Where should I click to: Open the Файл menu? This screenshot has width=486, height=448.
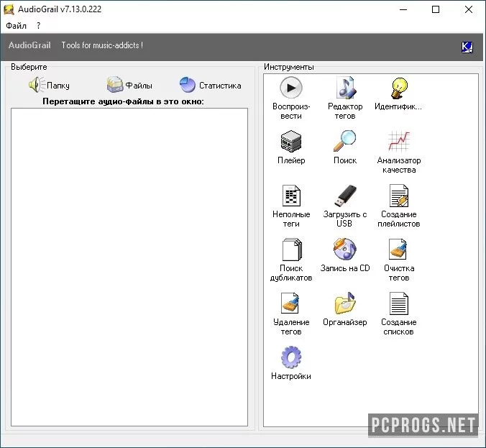coord(16,25)
